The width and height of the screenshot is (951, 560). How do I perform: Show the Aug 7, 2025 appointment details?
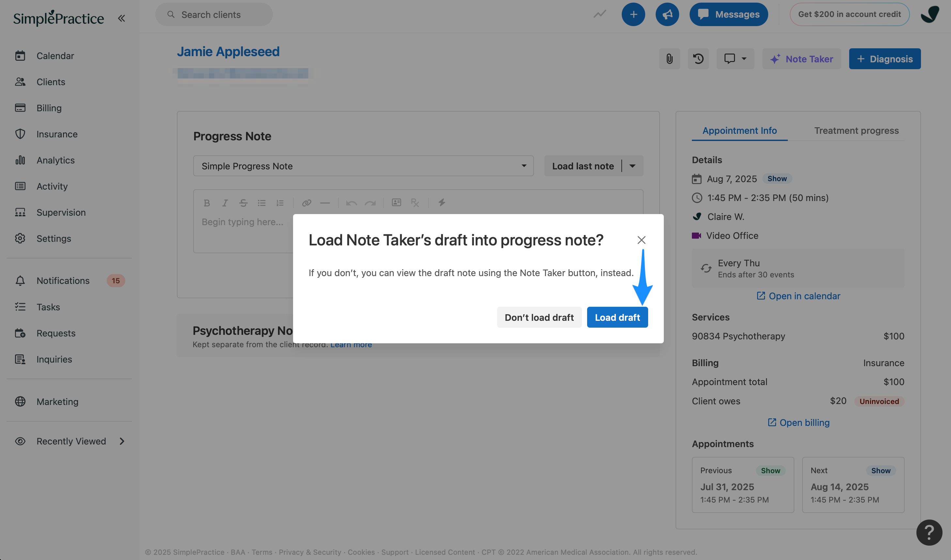click(777, 179)
